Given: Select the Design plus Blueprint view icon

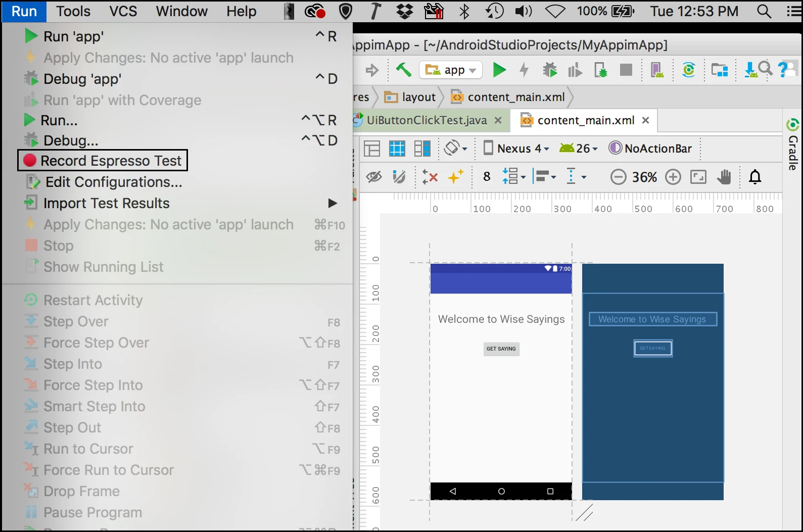Looking at the screenshot, I should coord(422,149).
